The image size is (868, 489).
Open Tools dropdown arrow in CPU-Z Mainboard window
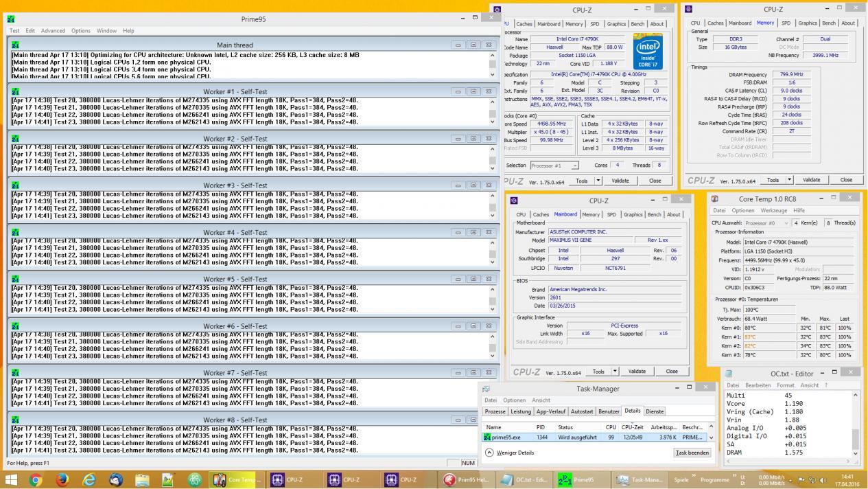pos(615,372)
